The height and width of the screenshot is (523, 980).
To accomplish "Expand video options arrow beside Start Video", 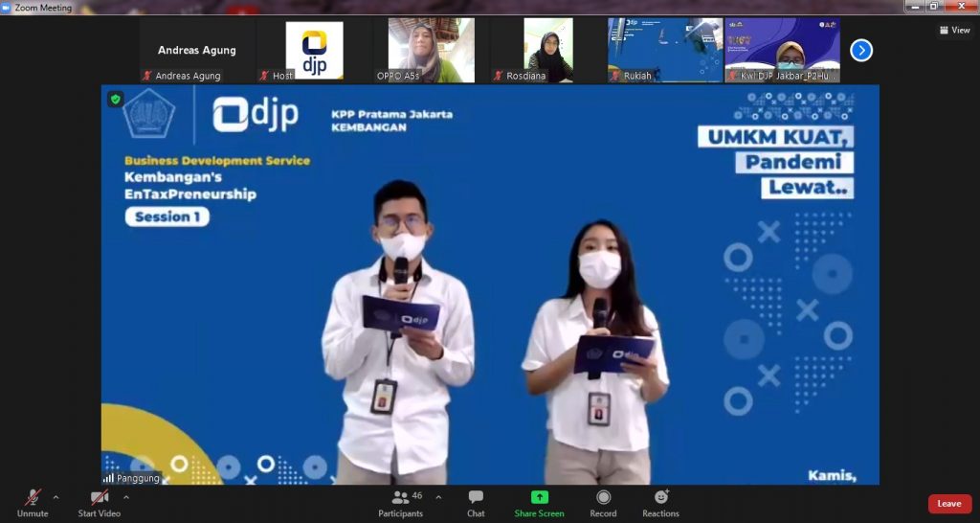I will 125,497.
